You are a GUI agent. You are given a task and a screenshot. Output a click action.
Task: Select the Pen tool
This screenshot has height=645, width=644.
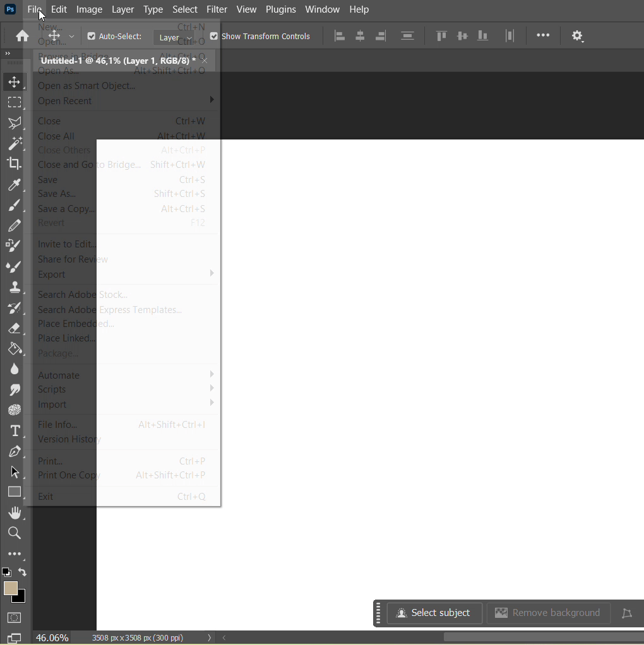click(x=15, y=451)
